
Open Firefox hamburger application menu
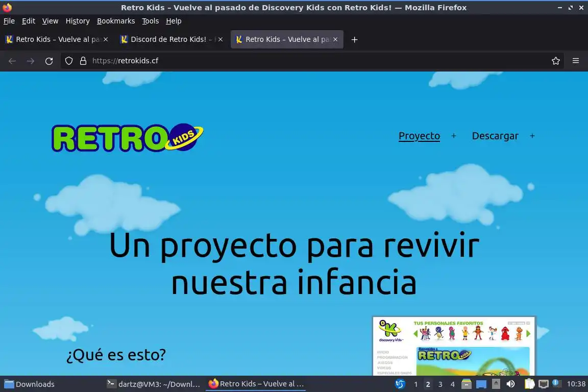pyautogui.click(x=576, y=61)
